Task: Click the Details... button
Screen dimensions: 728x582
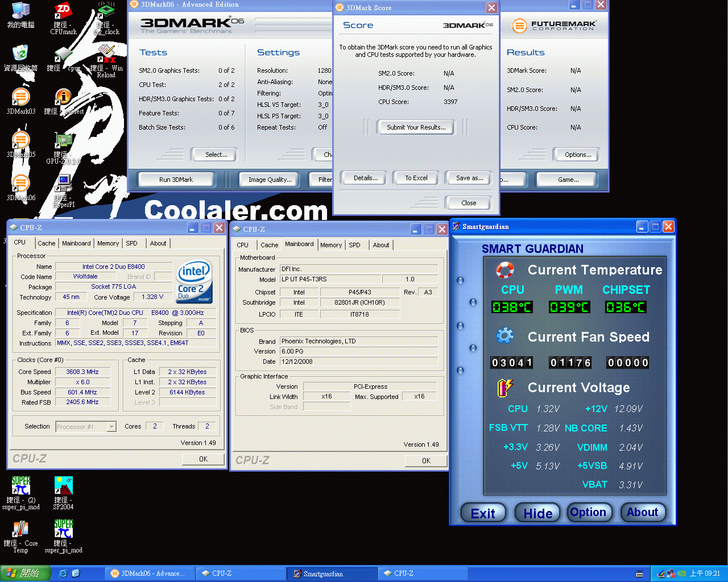Action: coord(366,178)
